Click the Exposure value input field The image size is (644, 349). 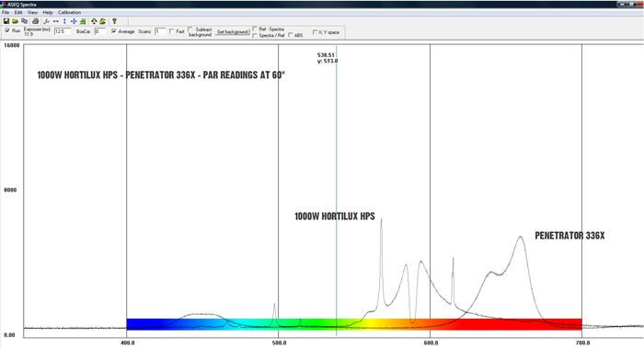pyautogui.click(x=63, y=31)
